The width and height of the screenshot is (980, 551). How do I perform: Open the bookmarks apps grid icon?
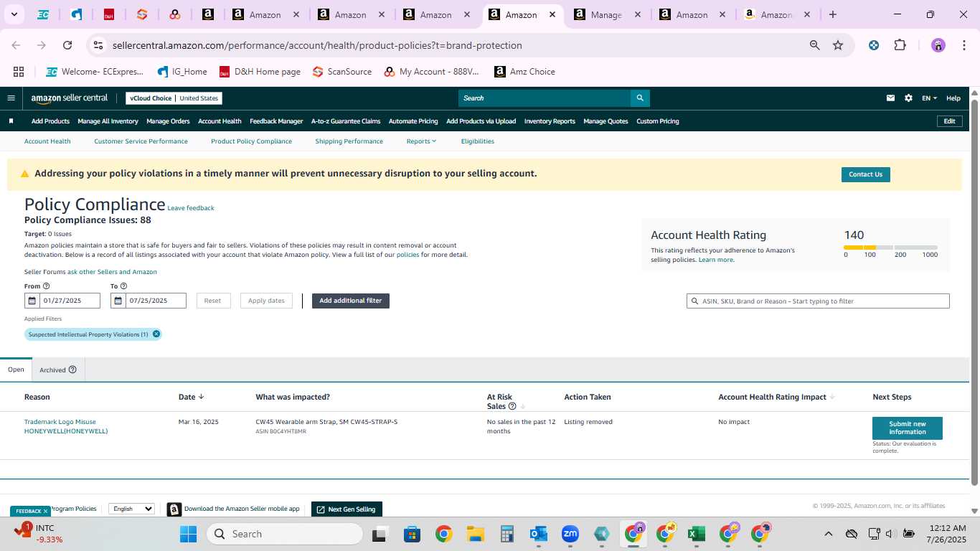[19, 72]
